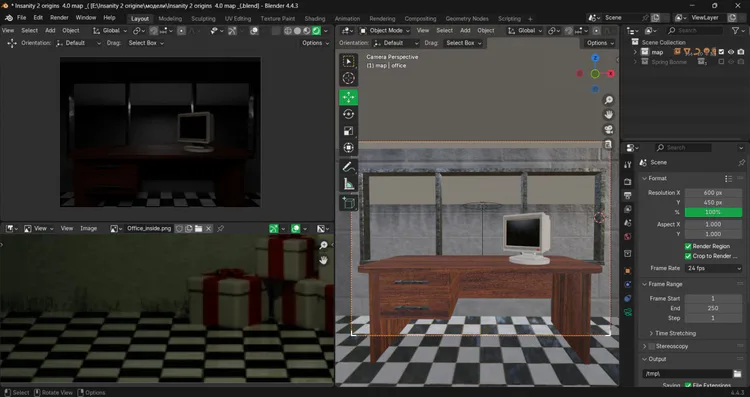Switch to the UV Editing workspace tab
Viewport: 750px width, 397px height.
point(238,19)
